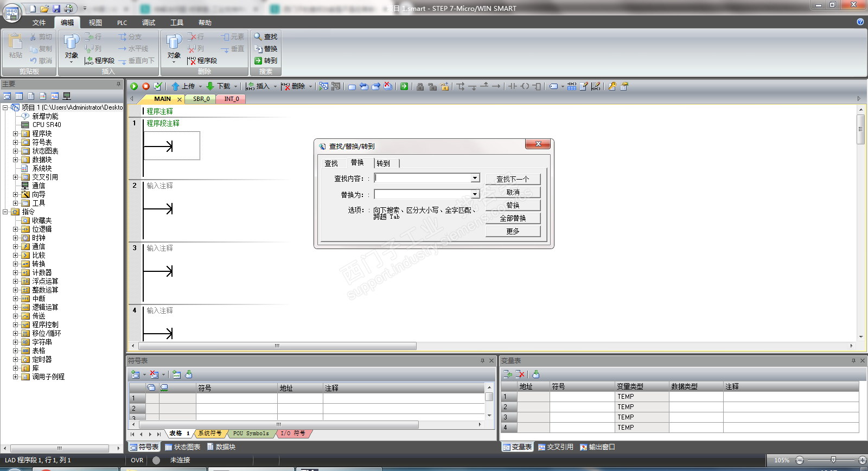Viewport: 868px width, 471px height.
Task: Click the 更多 button in dialog
Action: [513, 231]
